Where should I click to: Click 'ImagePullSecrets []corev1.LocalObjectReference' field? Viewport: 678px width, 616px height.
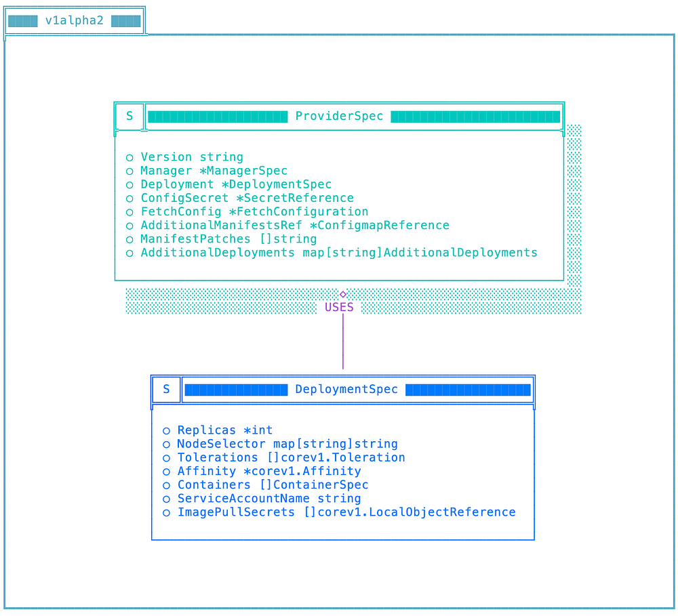click(x=346, y=512)
